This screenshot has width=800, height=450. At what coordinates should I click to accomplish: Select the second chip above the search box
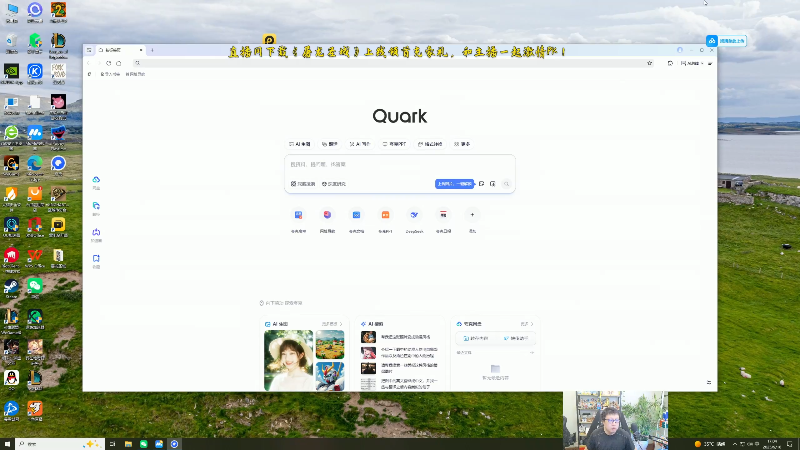point(330,144)
